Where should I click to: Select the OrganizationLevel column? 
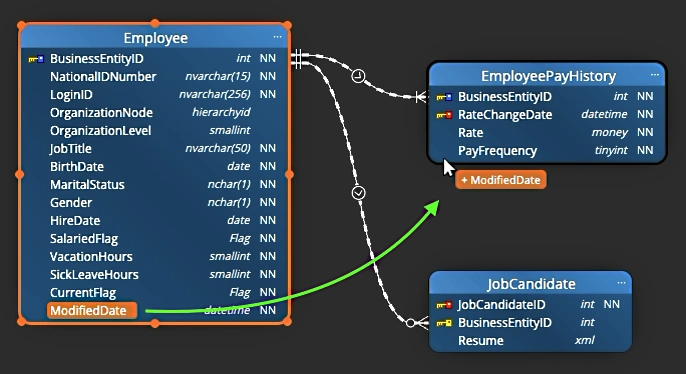pyautogui.click(x=101, y=130)
